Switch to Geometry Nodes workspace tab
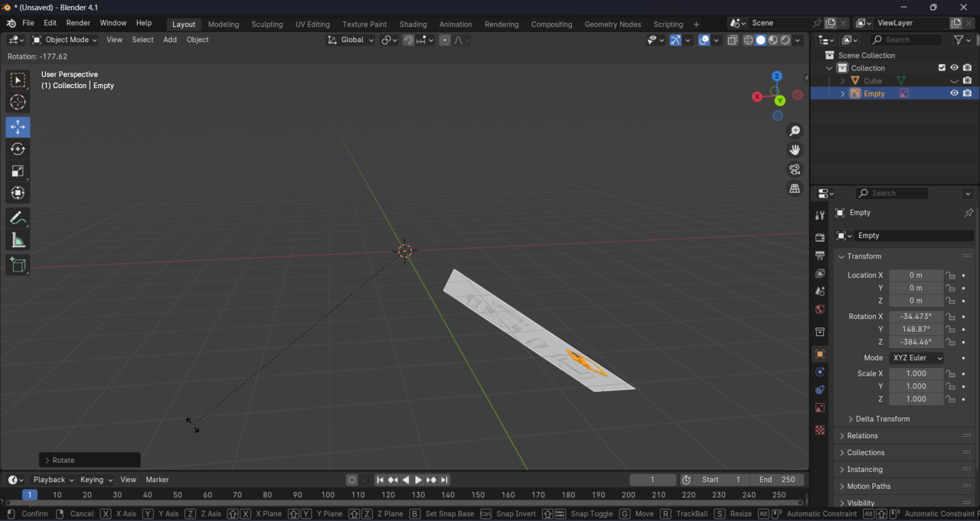This screenshot has height=521, width=980. (612, 24)
